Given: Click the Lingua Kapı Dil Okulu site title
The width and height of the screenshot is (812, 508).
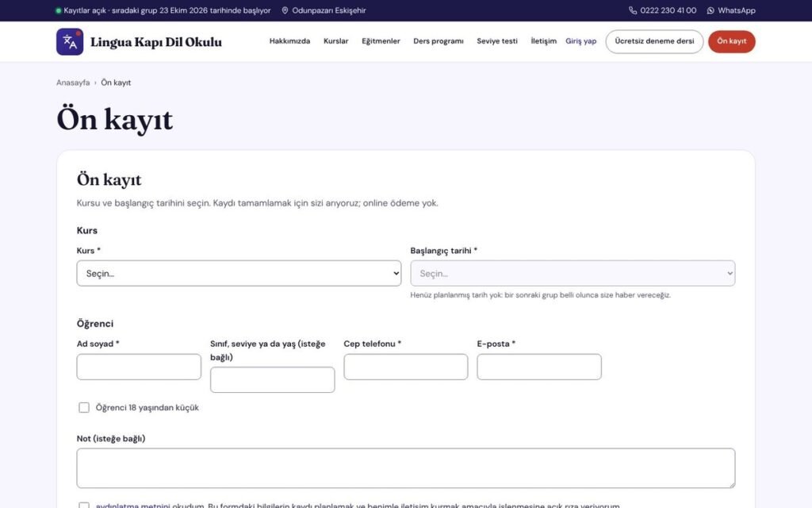Looking at the screenshot, I should pyautogui.click(x=156, y=42).
